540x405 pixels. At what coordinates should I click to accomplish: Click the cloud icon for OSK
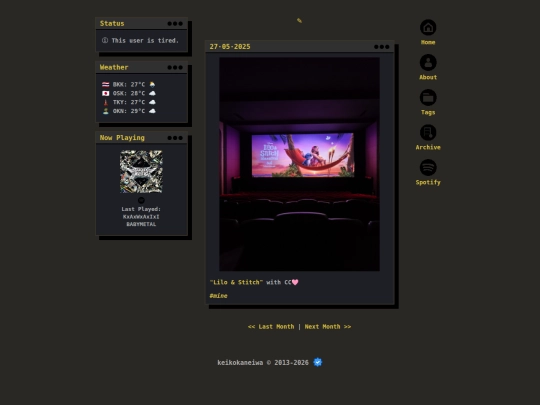(x=152, y=93)
